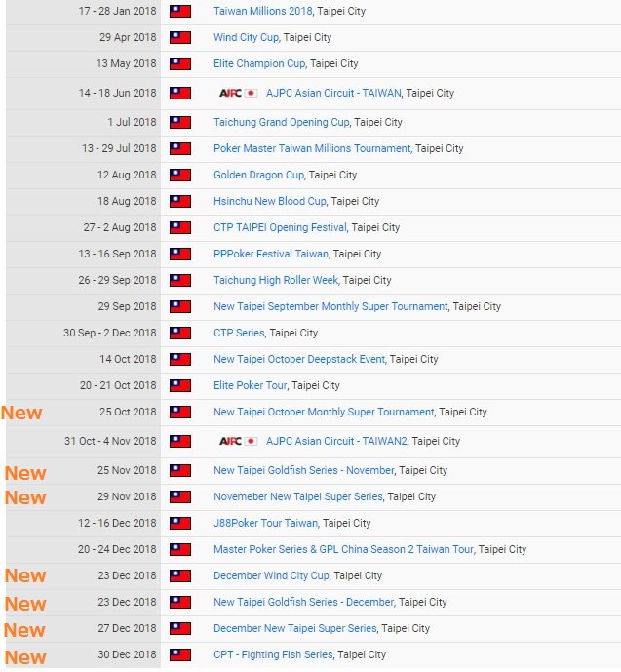Image resolution: width=621 pixels, height=672 pixels.
Task: Open Taiwan Millions 2018 event link
Action: coord(263,11)
